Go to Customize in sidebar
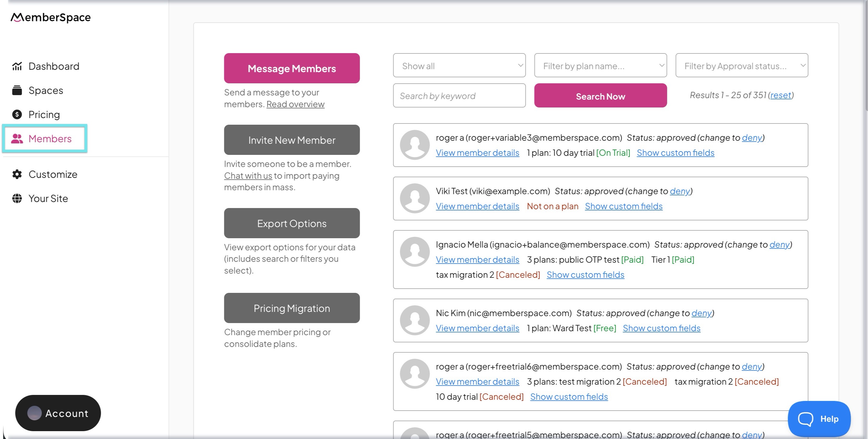This screenshot has height=439, width=868. [53, 174]
